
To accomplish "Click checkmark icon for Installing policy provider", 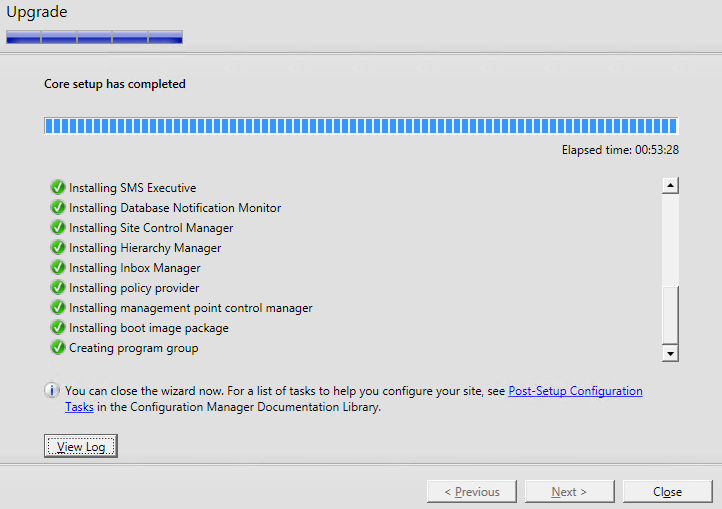I will (58, 287).
